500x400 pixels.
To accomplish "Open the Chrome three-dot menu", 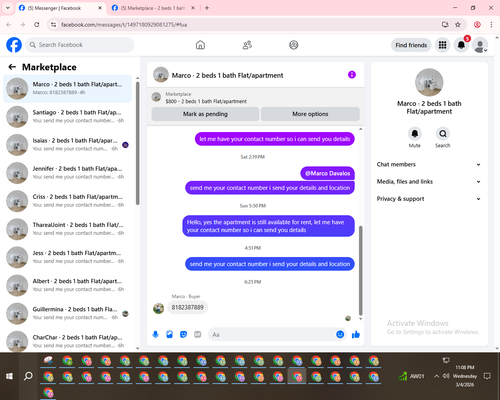I will click(x=491, y=25).
